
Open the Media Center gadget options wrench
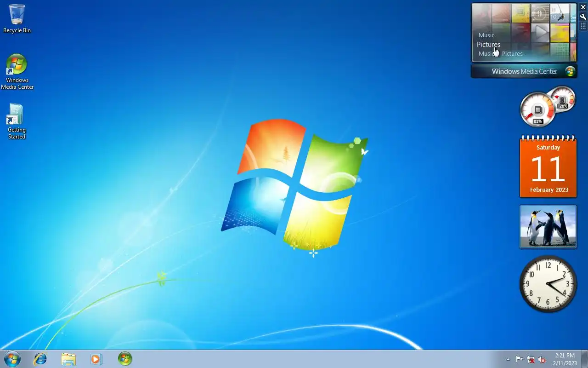(x=583, y=17)
